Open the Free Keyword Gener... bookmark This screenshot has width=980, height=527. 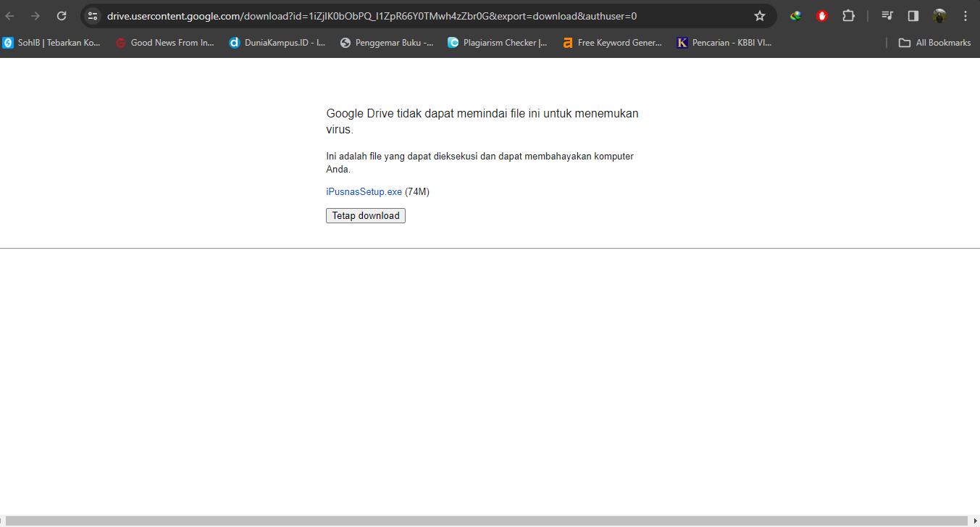613,43
